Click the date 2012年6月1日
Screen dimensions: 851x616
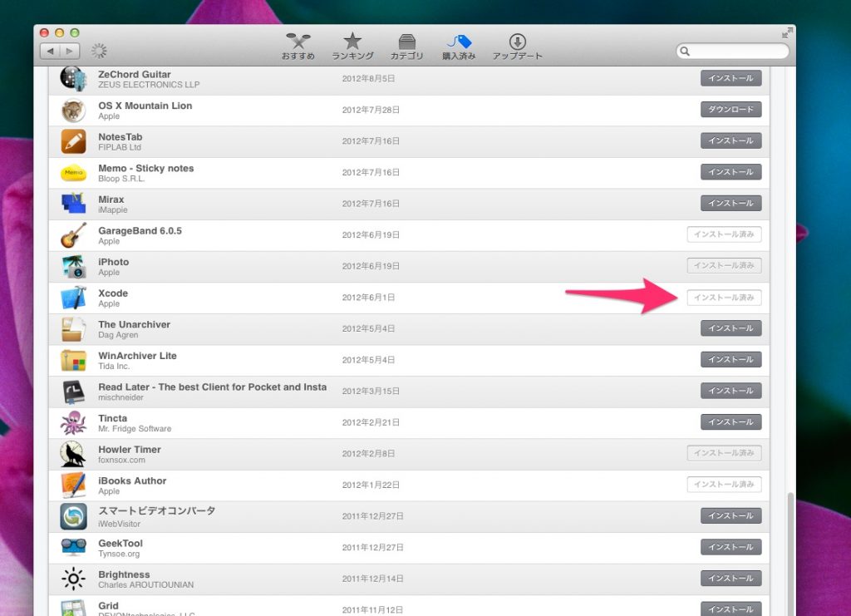(x=368, y=298)
